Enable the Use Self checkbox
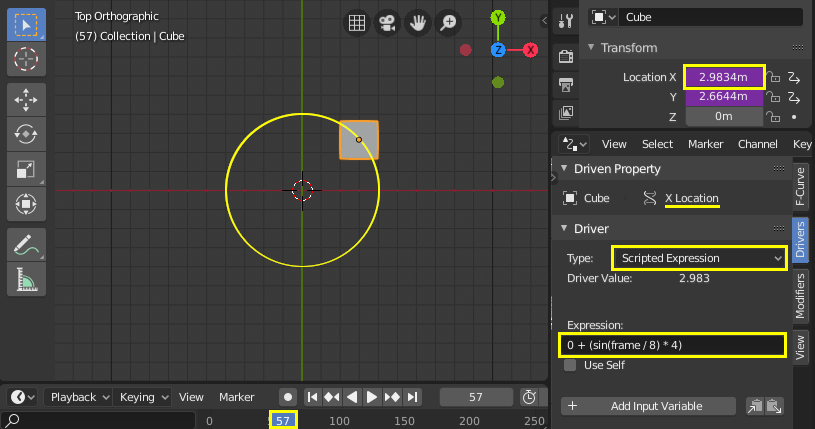This screenshot has height=429, width=815. [571, 365]
